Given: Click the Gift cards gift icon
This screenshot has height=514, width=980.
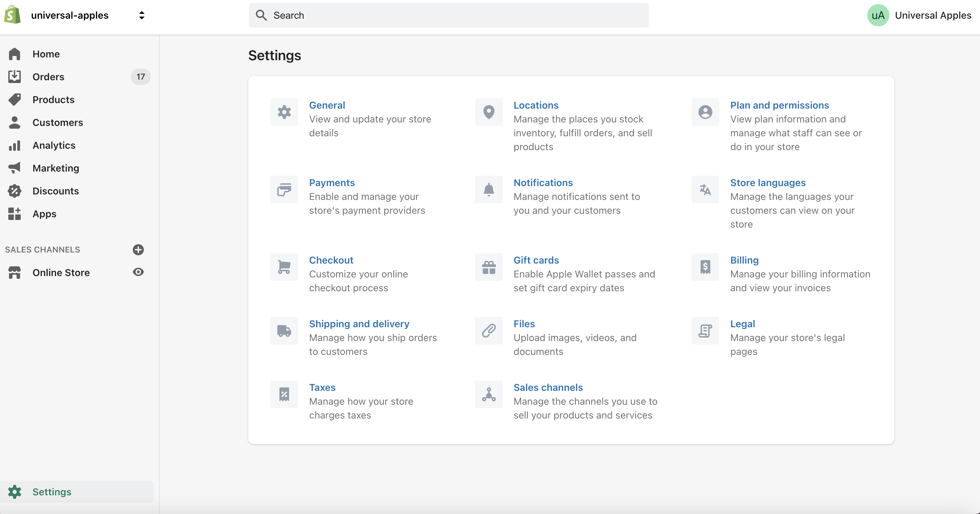Looking at the screenshot, I should 489,267.
